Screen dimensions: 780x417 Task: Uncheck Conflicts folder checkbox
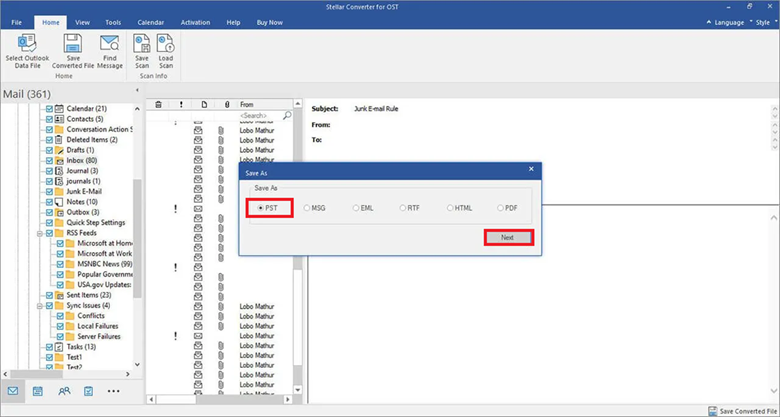pyautogui.click(x=60, y=315)
